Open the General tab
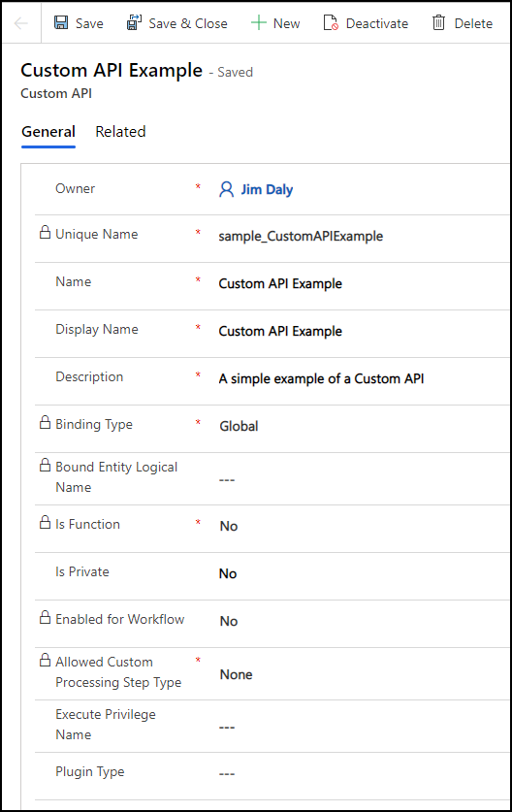The height and width of the screenshot is (812, 512). (x=48, y=132)
